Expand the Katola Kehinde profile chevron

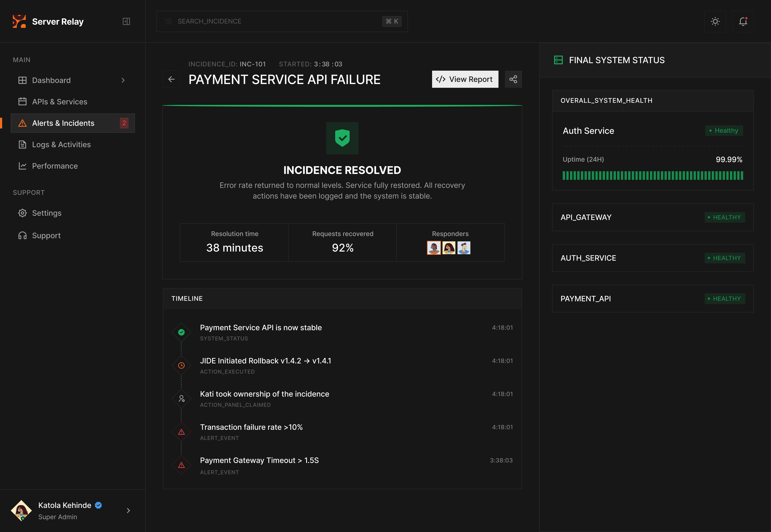coord(128,510)
